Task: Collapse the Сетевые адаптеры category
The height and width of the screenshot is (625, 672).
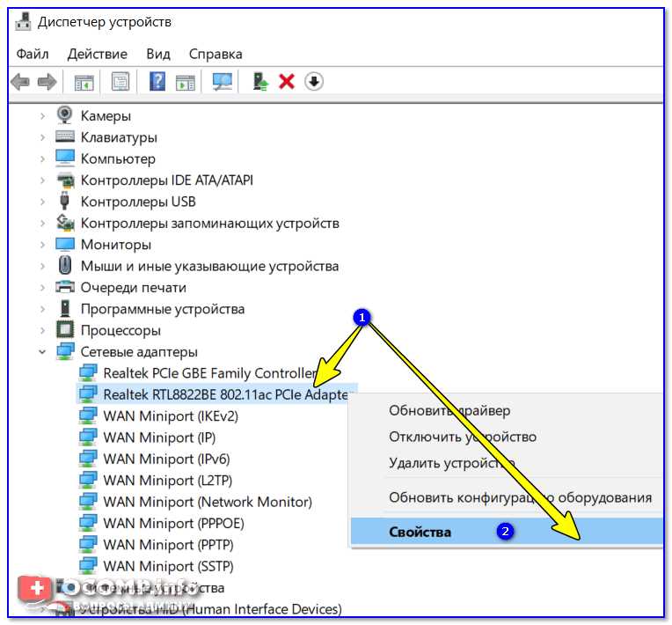Action: tap(42, 352)
